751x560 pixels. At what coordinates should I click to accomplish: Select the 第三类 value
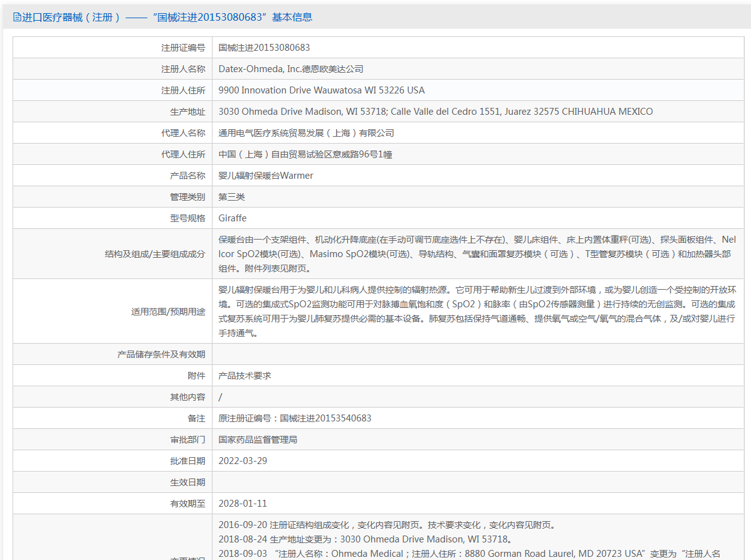click(232, 197)
